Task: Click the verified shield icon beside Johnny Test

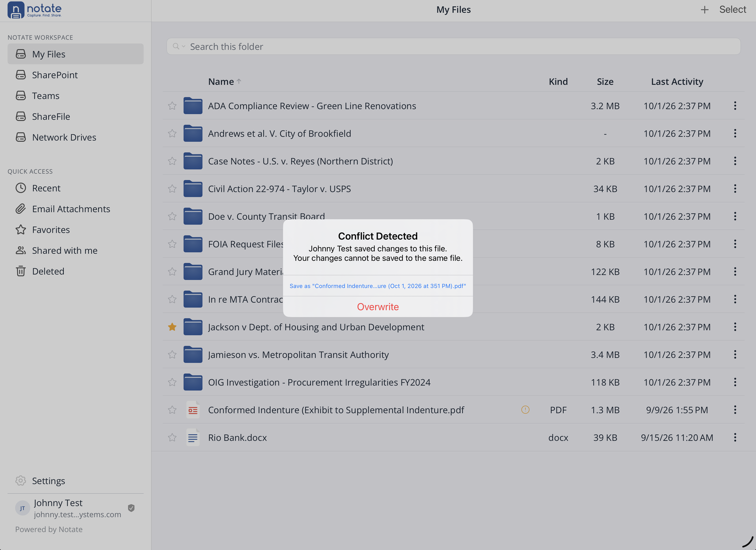Action: (x=131, y=508)
